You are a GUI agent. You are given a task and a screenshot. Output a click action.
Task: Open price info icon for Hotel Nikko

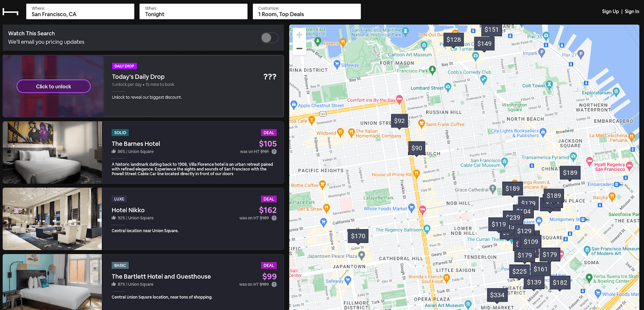click(x=274, y=218)
